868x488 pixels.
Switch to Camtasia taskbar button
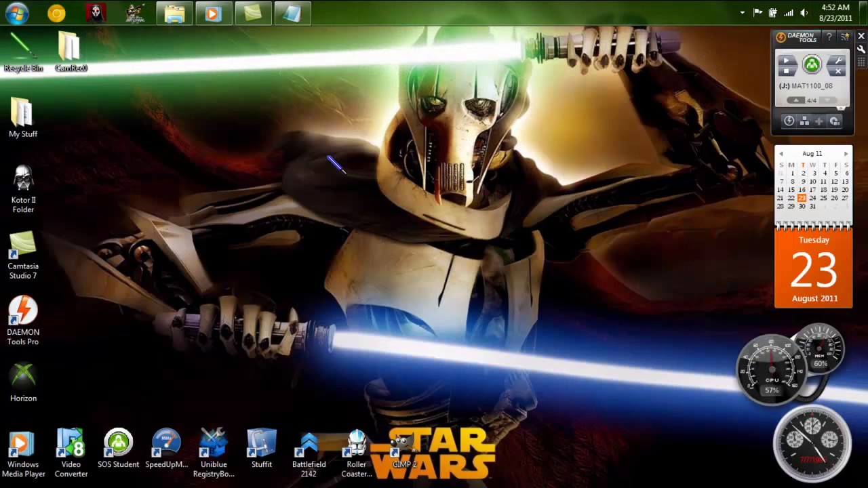(x=253, y=13)
